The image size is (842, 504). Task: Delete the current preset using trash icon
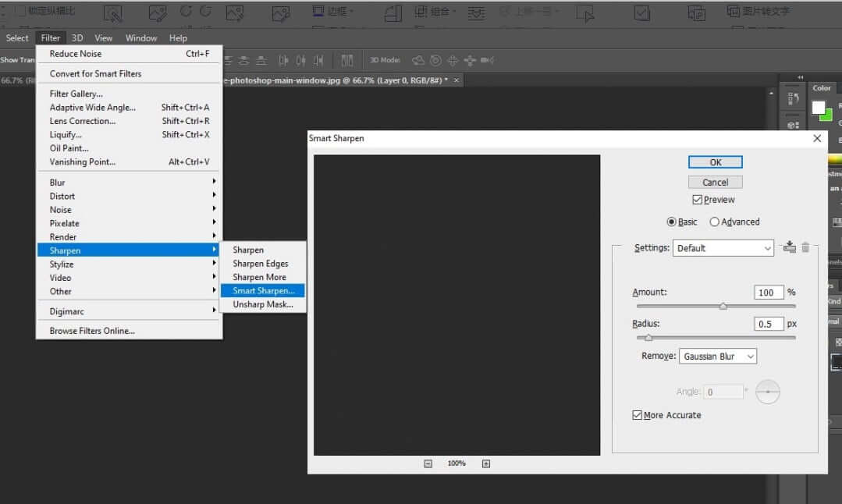point(807,247)
